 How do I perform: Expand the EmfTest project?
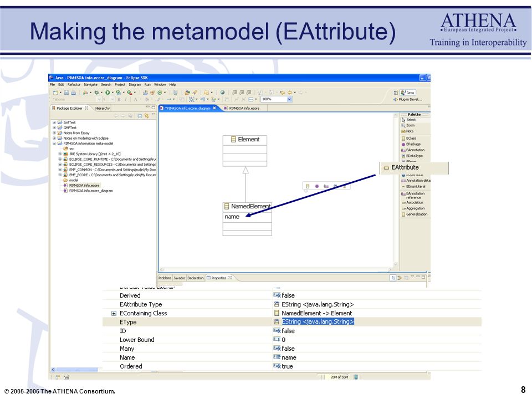(x=54, y=122)
